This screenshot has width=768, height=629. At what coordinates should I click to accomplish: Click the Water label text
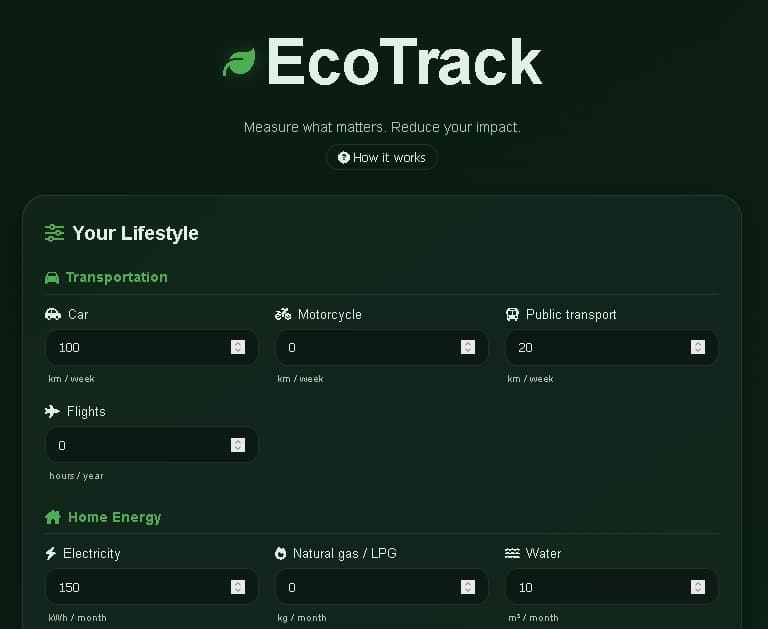(x=543, y=554)
